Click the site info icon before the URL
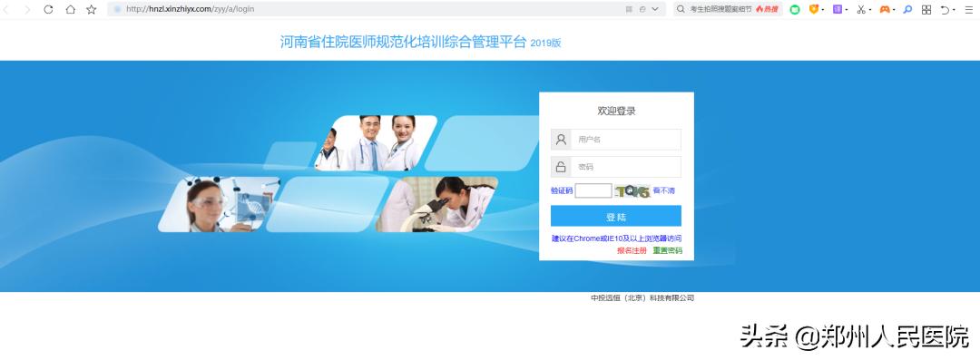The image size is (980, 360). tap(117, 9)
